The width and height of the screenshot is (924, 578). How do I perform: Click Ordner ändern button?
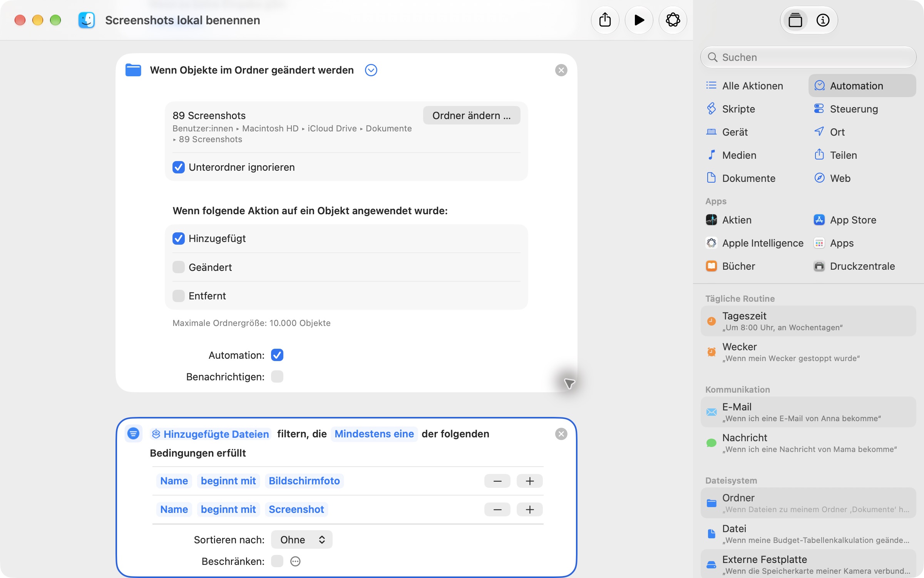pyautogui.click(x=472, y=115)
